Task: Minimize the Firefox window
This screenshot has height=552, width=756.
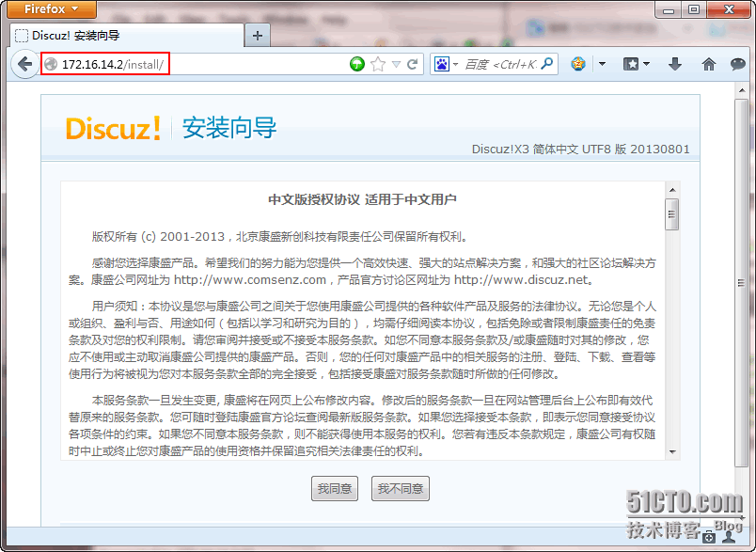Action: click(x=669, y=9)
